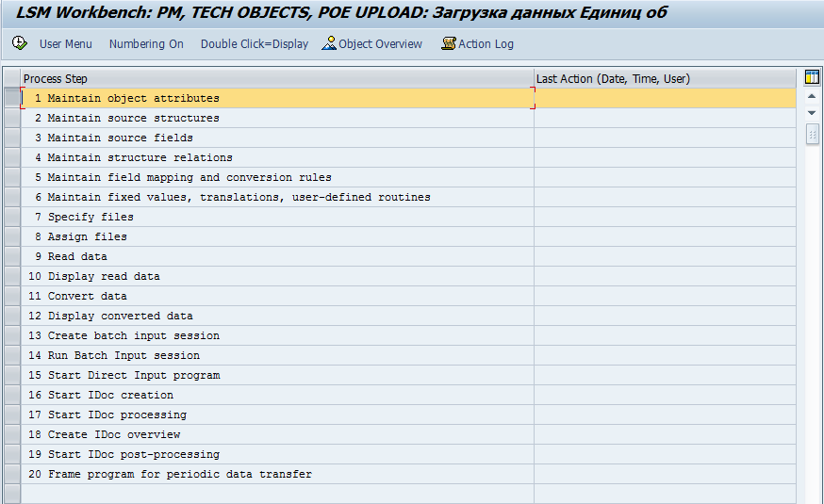
Task: Select step 4 Maintain structure relations
Action: click(x=277, y=157)
